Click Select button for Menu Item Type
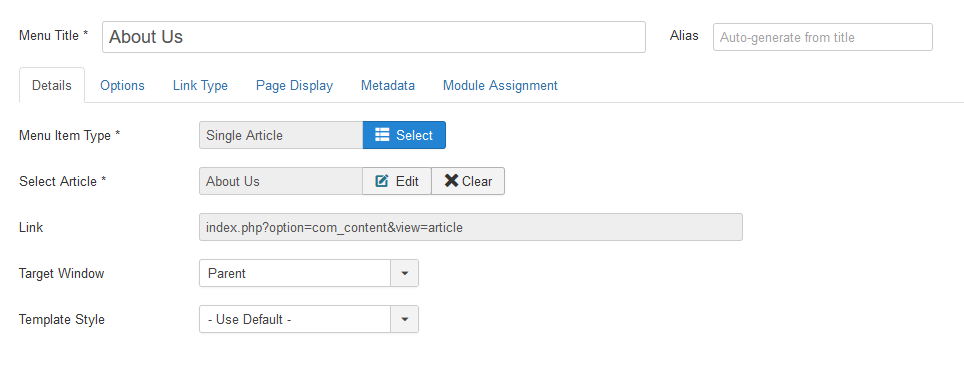Image resolution: width=964 pixels, height=389 pixels. (404, 135)
